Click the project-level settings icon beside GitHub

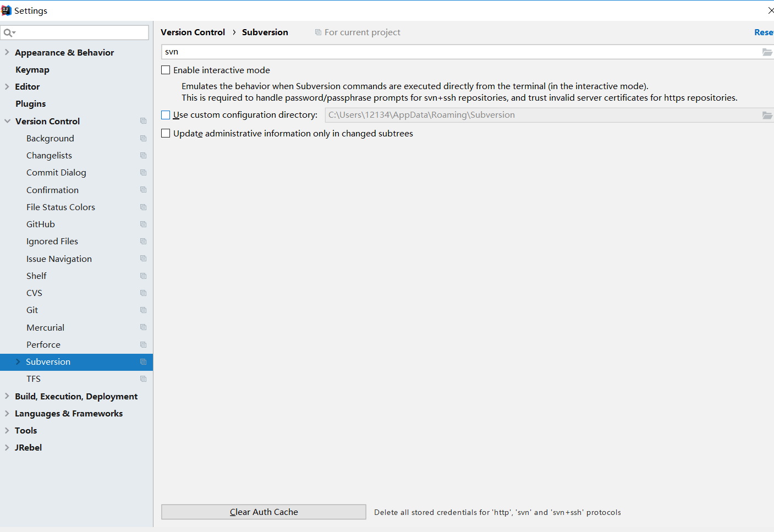pos(144,224)
